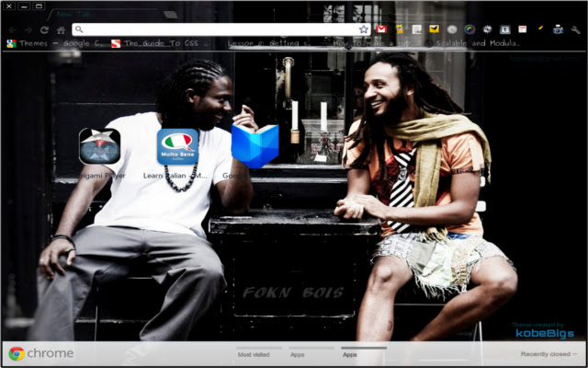Click the yellow bookmark-note extension icon
Viewport: 588px width, 368px height.
[400, 29]
